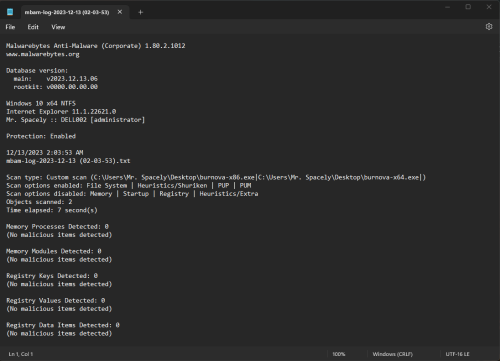Viewport: 500px width, 361px height.
Task: Click the 'Objects scanned: 2' line
Action: point(39,202)
